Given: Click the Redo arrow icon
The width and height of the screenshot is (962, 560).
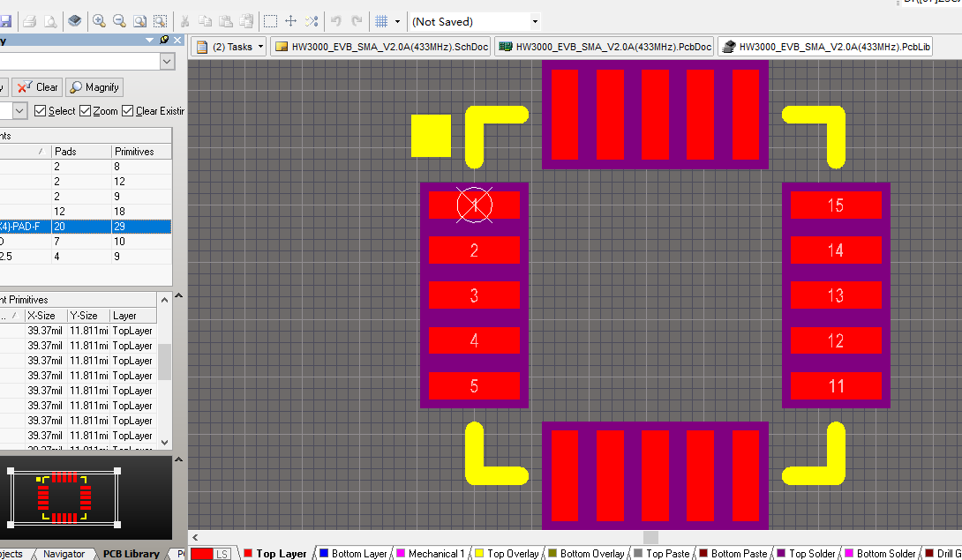Looking at the screenshot, I should [357, 21].
